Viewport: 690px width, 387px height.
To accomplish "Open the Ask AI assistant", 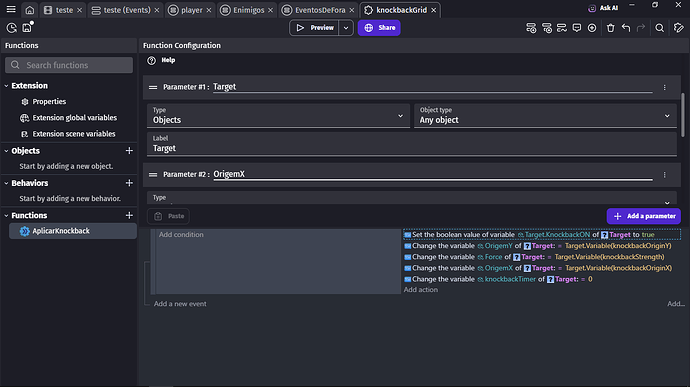I will (x=603, y=8).
